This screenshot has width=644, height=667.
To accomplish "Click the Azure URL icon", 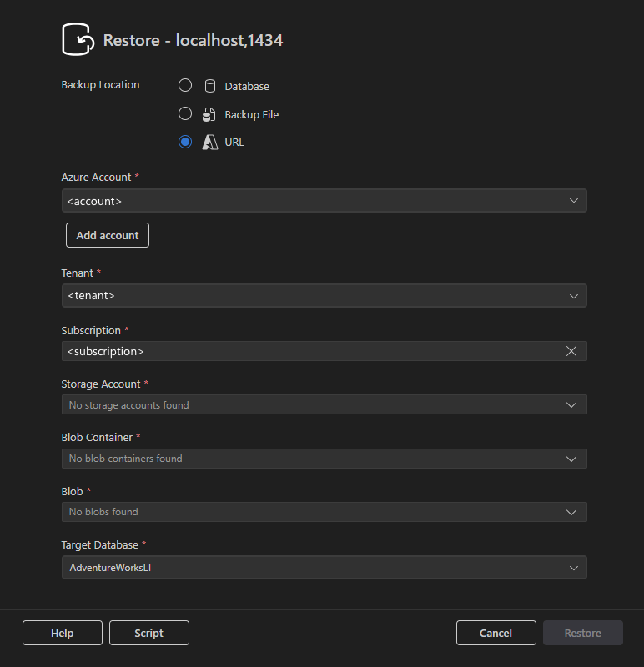I will click(209, 142).
